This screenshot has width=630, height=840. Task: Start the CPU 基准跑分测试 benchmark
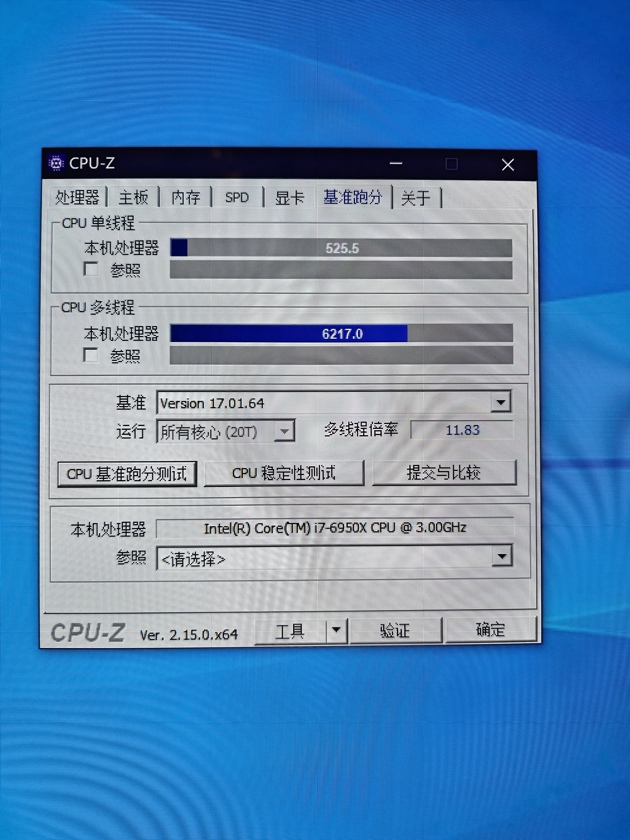click(x=127, y=474)
